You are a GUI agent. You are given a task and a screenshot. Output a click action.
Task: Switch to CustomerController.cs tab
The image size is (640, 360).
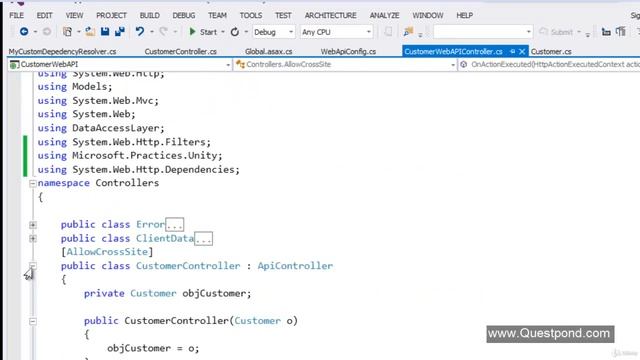pyautogui.click(x=180, y=51)
